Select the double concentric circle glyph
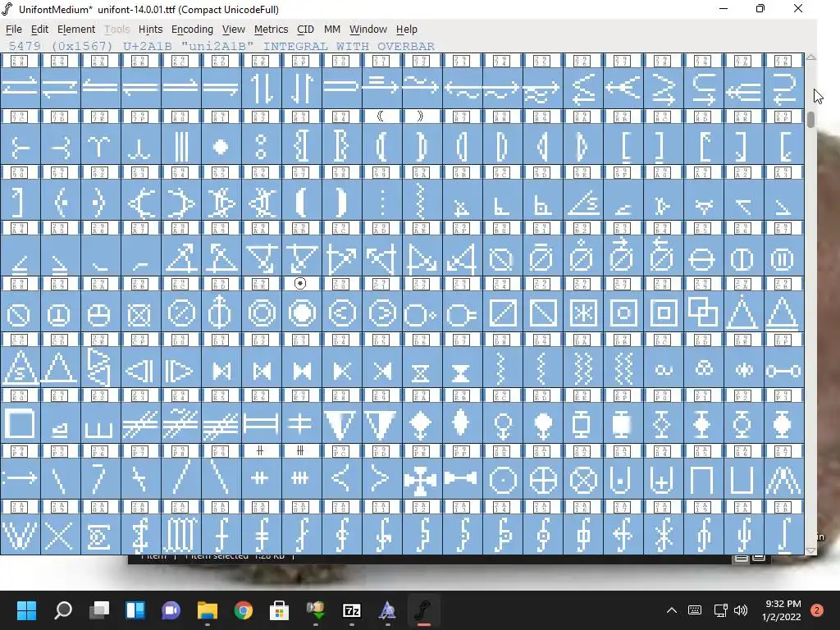 pyautogui.click(x=262, y=313)
